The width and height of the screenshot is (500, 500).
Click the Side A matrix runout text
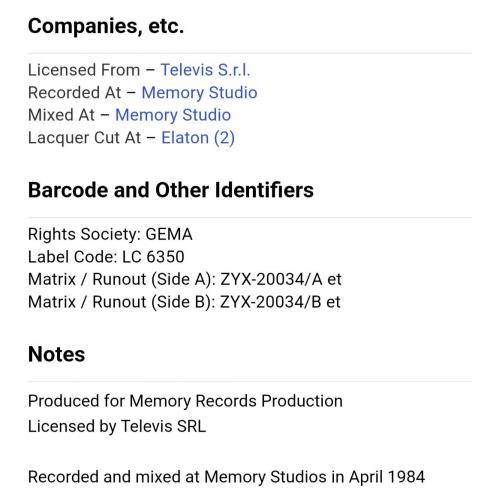click(185, 279)
